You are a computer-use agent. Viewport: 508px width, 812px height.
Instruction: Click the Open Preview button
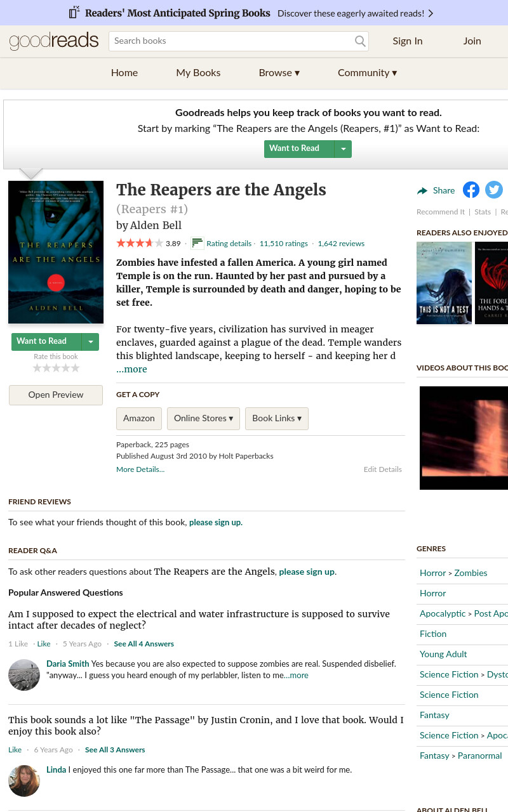pyautogui.click(x=56, y=395)
